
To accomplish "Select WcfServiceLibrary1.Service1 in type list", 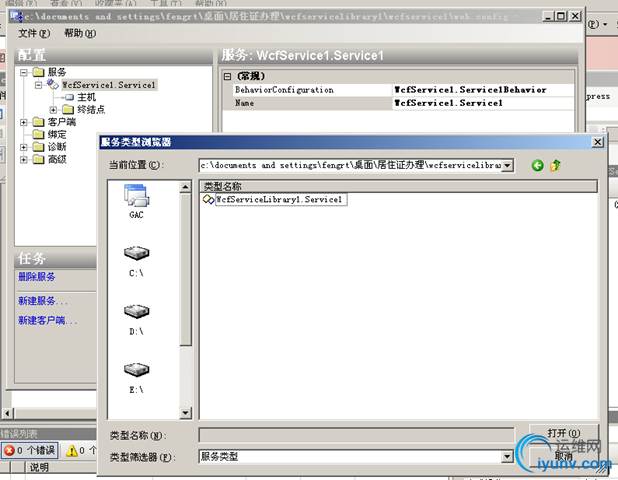I will point(281,199).
